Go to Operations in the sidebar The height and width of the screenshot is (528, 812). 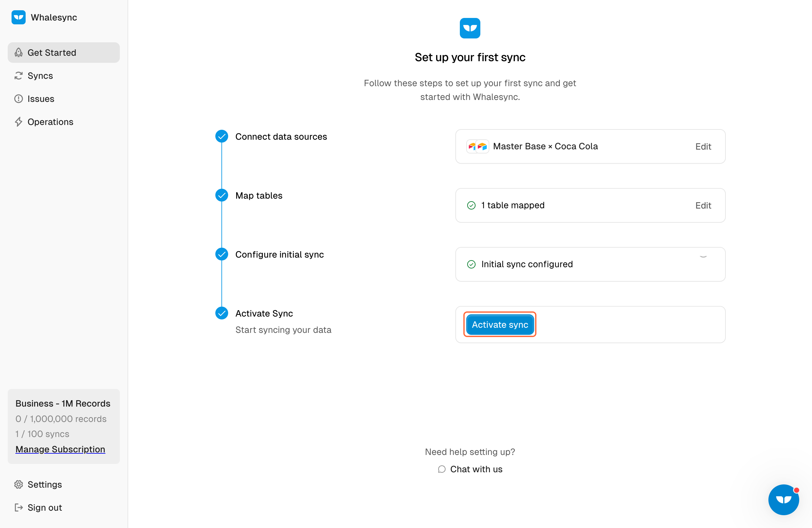coord(50,122)
